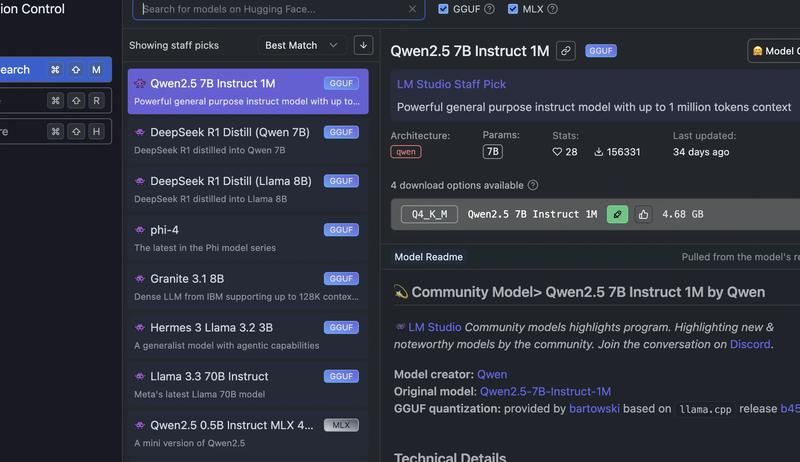The height and width of the screenshot is (462, 800).
Task: Select DeepSeek R1 Distill (Qwen 7B)
Action: pos(248,140)
